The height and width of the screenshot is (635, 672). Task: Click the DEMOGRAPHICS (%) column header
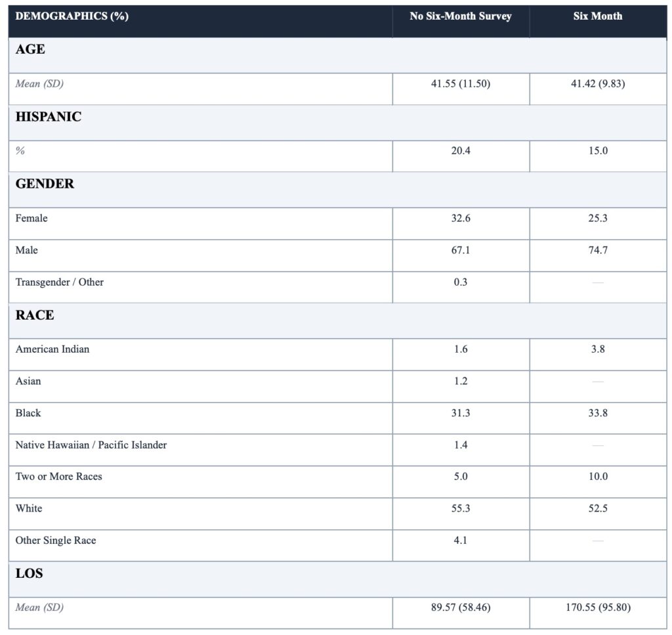tap(72, 16)
